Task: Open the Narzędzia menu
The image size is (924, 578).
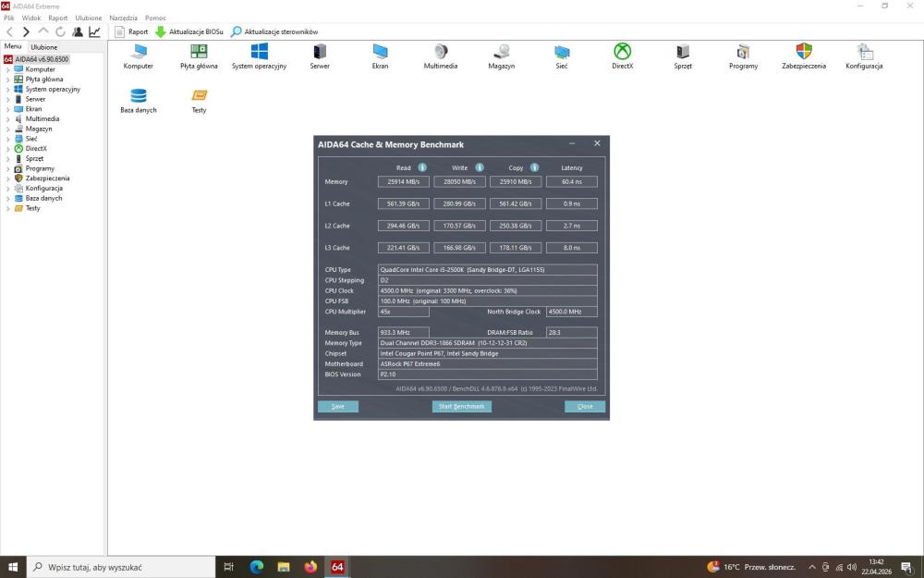Action: (x=123, y=18)
